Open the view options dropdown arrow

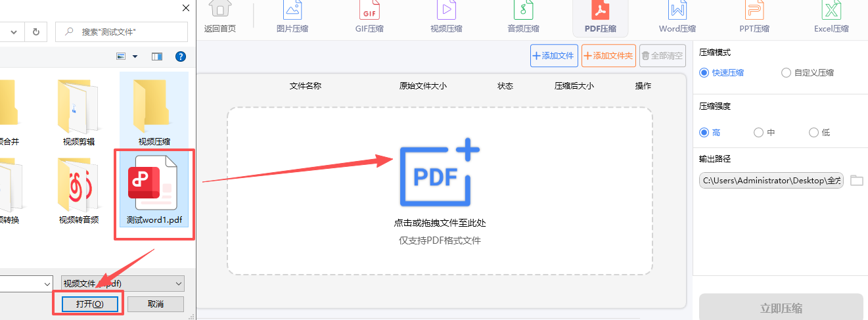[135, 57]
